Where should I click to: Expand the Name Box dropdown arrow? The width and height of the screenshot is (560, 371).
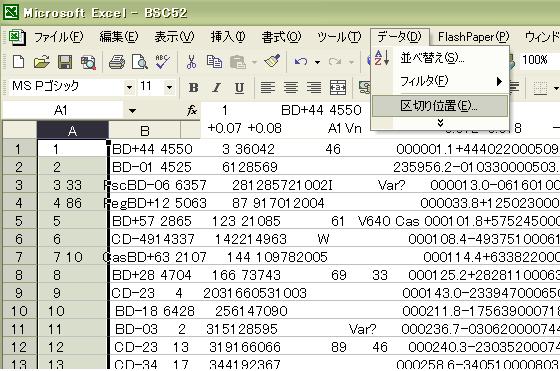coord(132,111)
